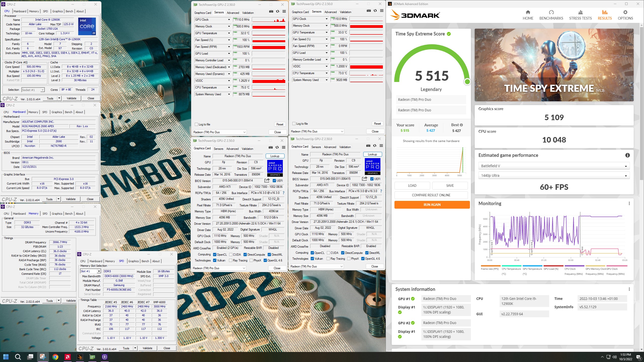The image size is (644, 362).
Task: Click SAVE result button in 3DMark
Action: 450,186
